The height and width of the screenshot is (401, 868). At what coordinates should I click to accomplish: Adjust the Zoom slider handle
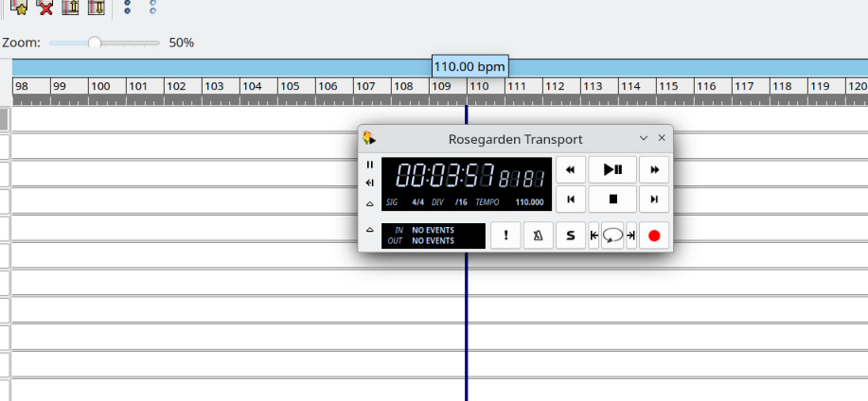(95, 43)
